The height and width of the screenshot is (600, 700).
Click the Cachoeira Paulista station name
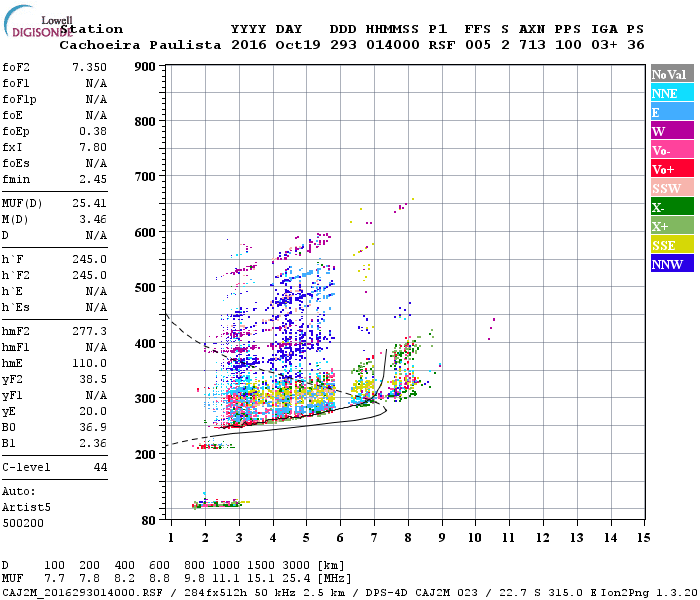pyautogui.click(x=140, y=45)
